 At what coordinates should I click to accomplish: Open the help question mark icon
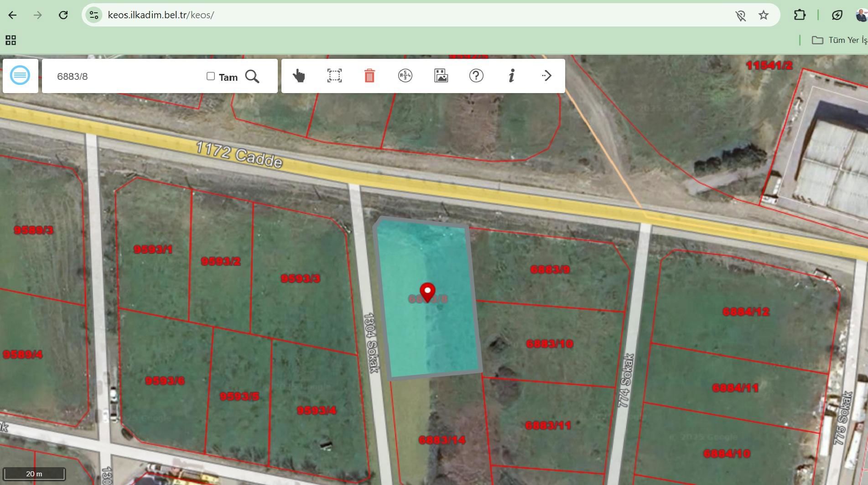click(x=476, y=76)
